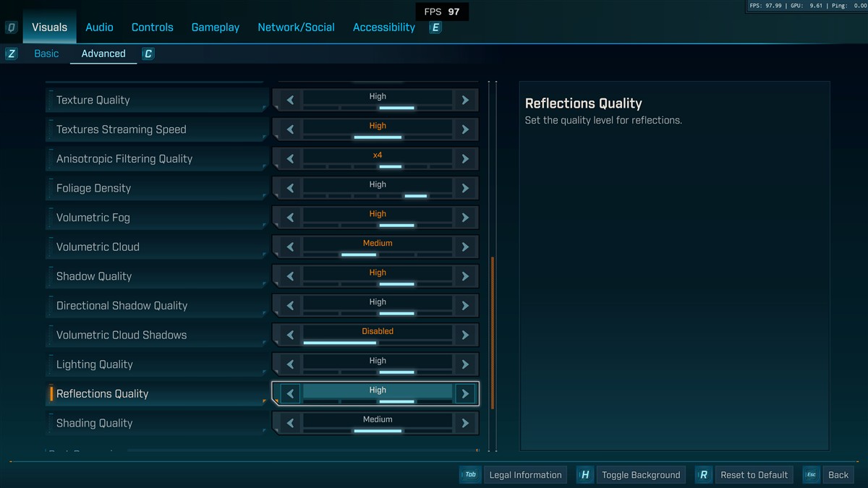Click the H key icon for Toggle Background
The height and width of the screenshot is (488, 868).
coord(585,475)
